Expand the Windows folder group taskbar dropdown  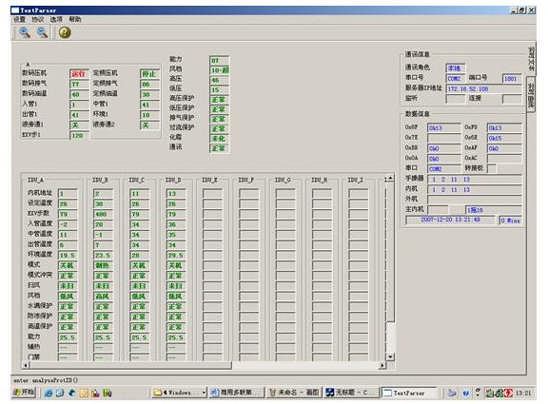click(x=203, y=392)
